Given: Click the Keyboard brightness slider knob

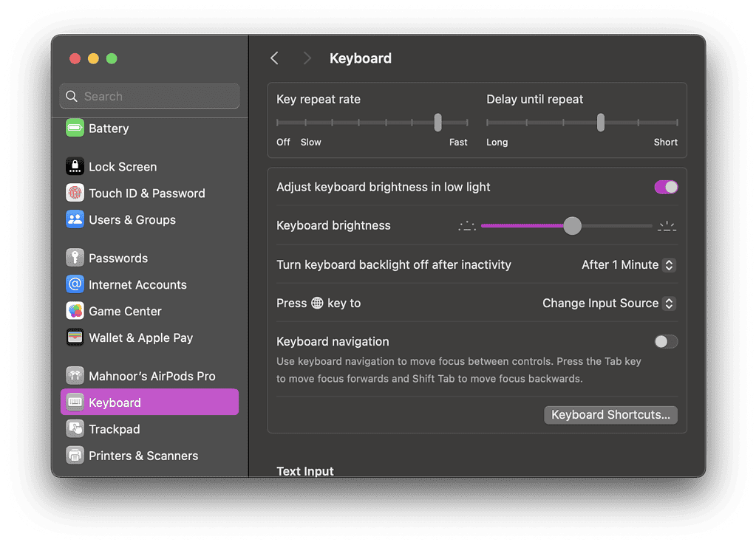Looking at the screenshot, I should [x=572, y=226].
